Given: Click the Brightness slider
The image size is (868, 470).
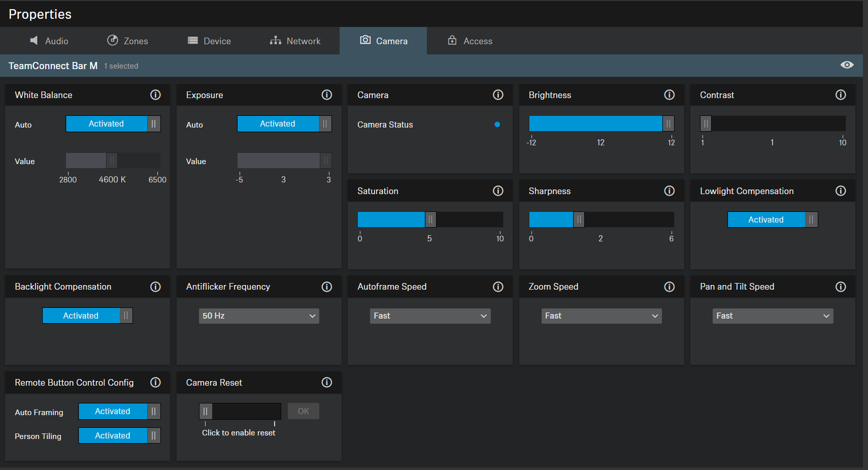Looking at the screenshot, I should [x=602, y=123].
